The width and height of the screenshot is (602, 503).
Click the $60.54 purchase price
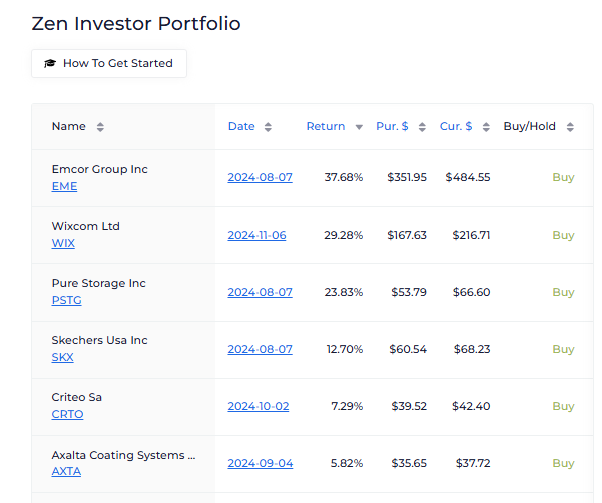pos(408,349)
